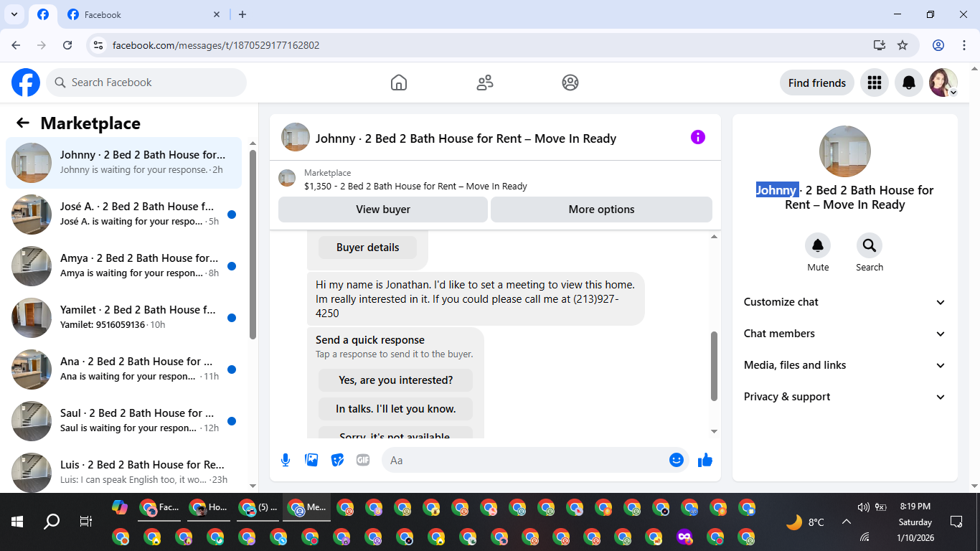View site information icon in address bar
The width and height of the screenshot is (980, 551).
pyautogui.click(x=99, y=45)
